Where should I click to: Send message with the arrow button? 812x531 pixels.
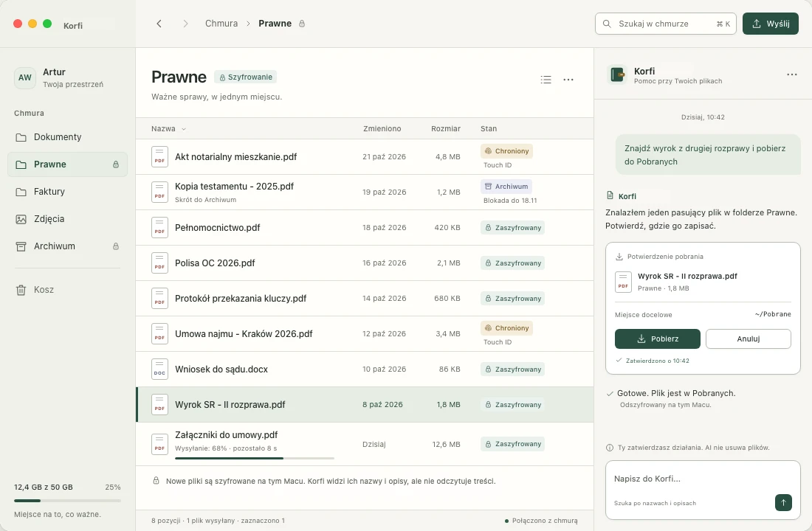click(x=783, y=502)
